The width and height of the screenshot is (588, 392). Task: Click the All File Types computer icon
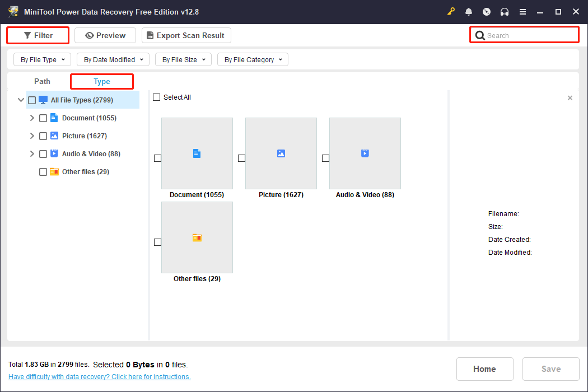(43, 100)
